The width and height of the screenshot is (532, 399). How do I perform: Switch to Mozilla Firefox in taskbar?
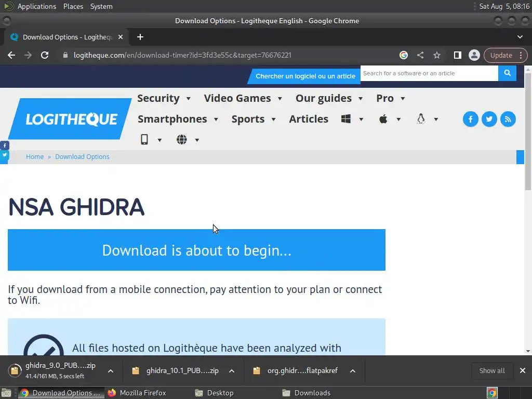[x=137, y=393]
